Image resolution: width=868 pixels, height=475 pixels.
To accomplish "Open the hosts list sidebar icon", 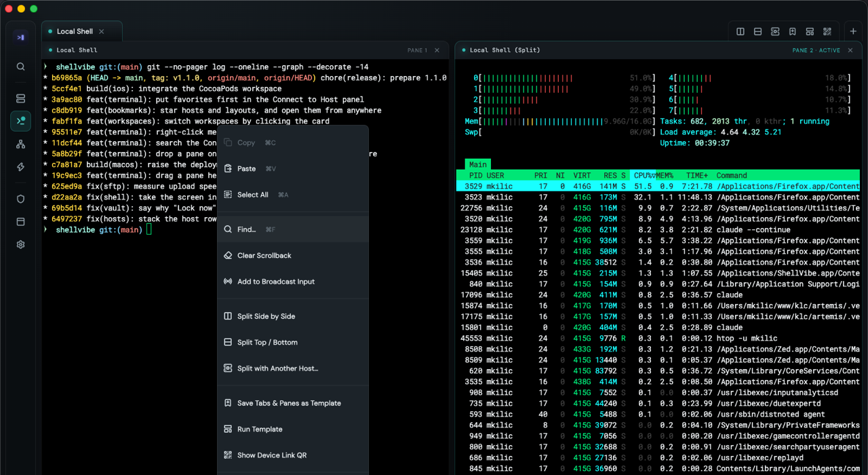I will click(x=20, y=98).
